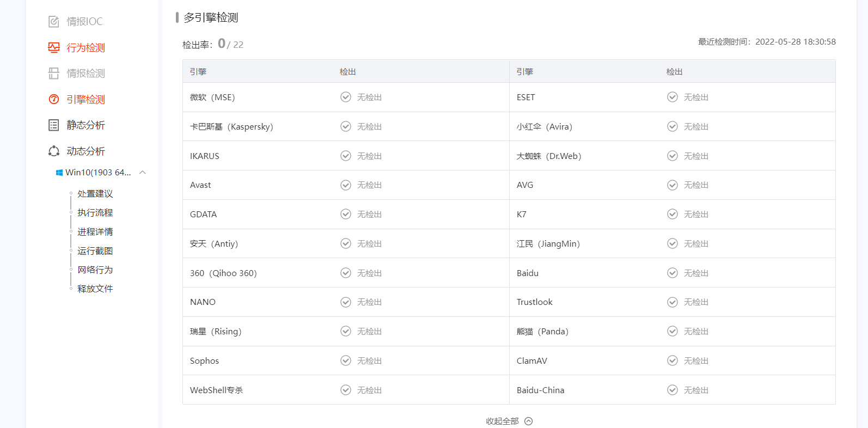Screen dimensions: 868x428
Task: Click the check icon in Baidu row
Action: pyautogui.click(x=673, y=273)
